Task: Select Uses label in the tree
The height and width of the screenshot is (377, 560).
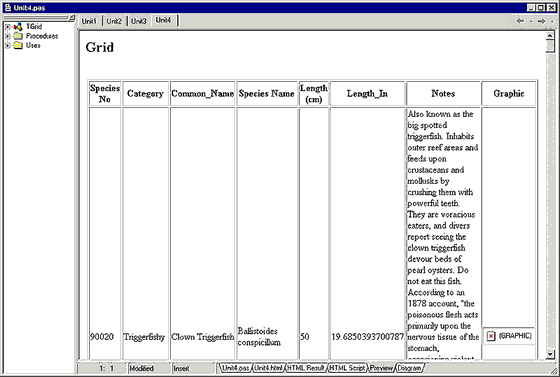Action: pos(33,45)
